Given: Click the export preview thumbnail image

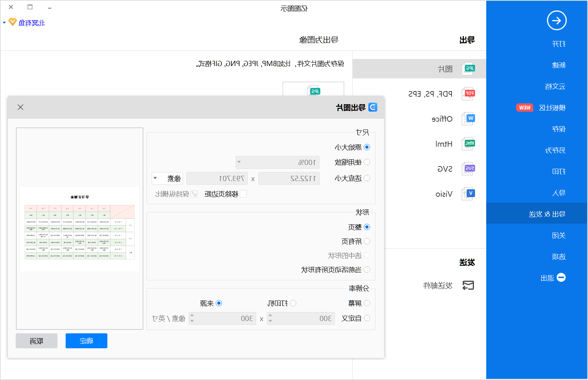Looking at the screenshot, I should 79,229.
